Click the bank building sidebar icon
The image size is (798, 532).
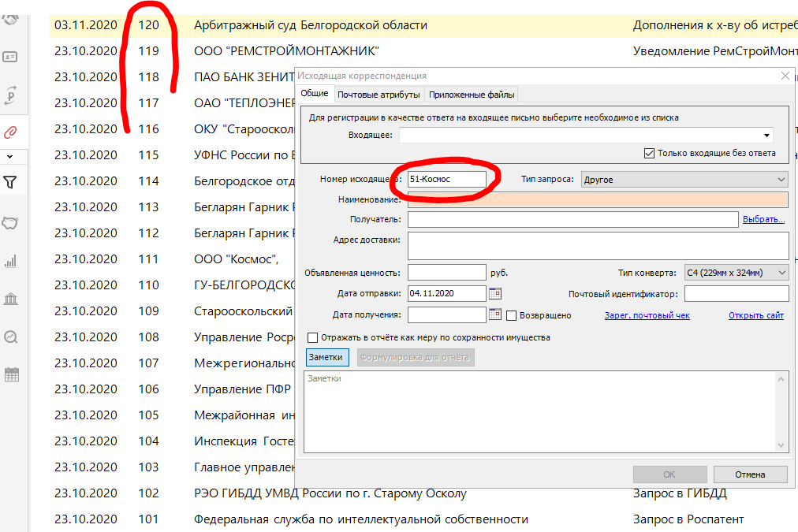point(11,299)
